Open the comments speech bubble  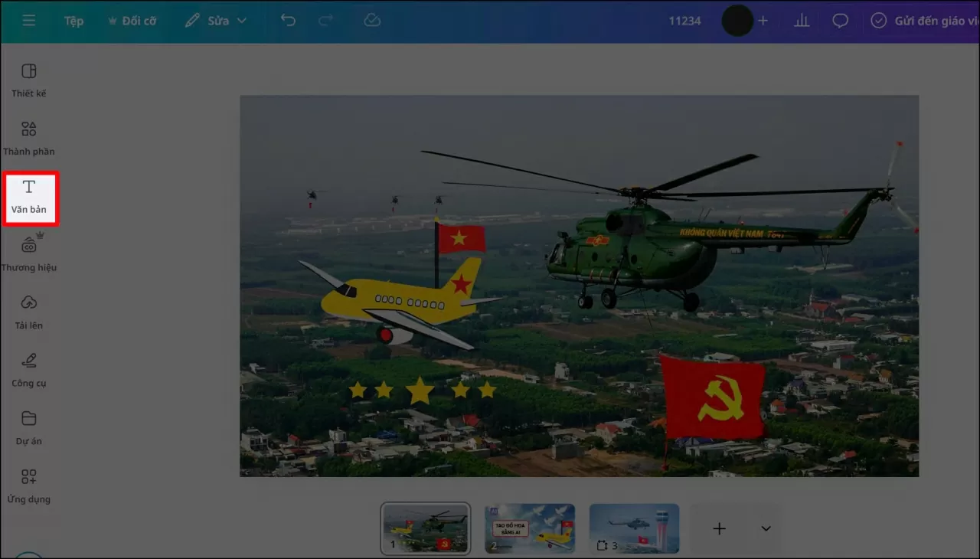click(x=841, y=21)
